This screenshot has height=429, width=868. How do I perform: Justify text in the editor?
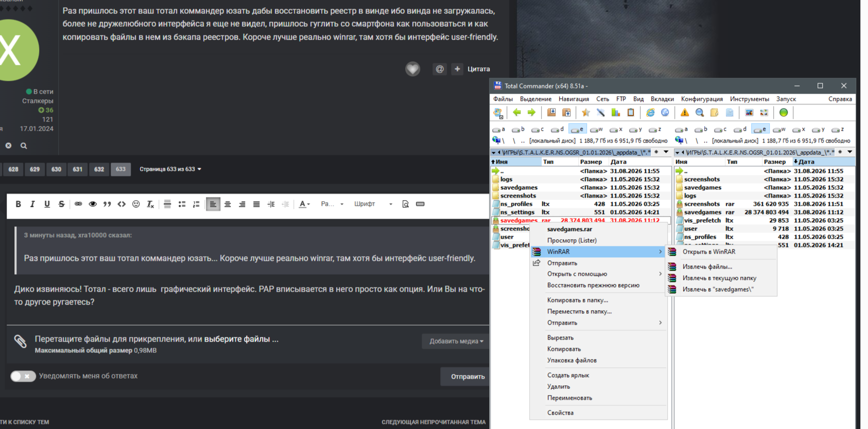256,204
